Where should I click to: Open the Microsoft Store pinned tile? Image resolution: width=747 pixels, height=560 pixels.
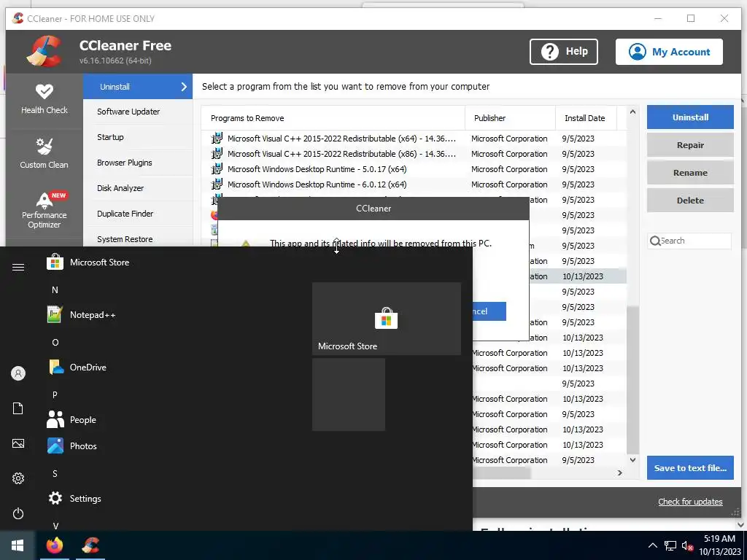coord(387,319)
